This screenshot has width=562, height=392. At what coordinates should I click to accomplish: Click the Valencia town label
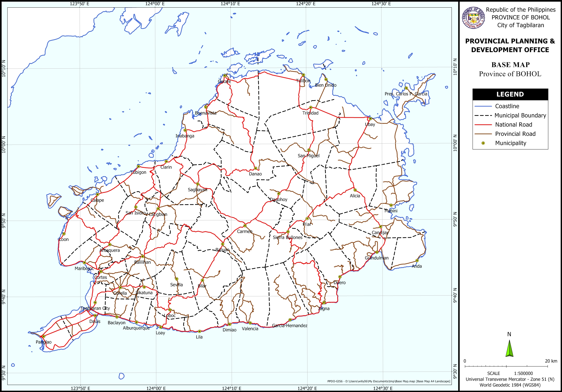pyautogui.click(x=250, y=329)
